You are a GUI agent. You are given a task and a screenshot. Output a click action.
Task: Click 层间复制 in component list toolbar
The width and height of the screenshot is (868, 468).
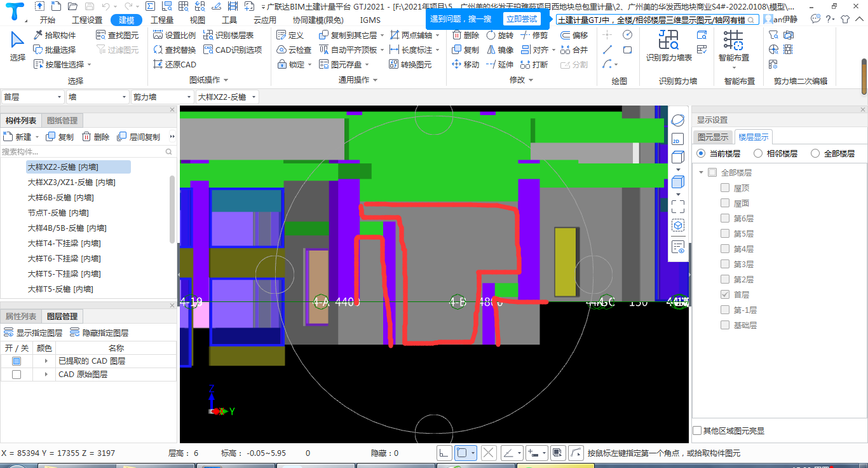pos(139,137)
